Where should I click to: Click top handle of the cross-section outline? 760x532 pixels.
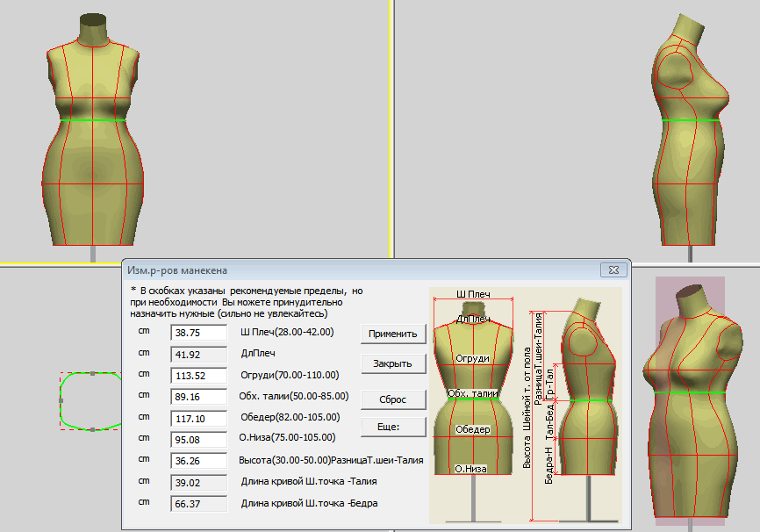(92, 373)
